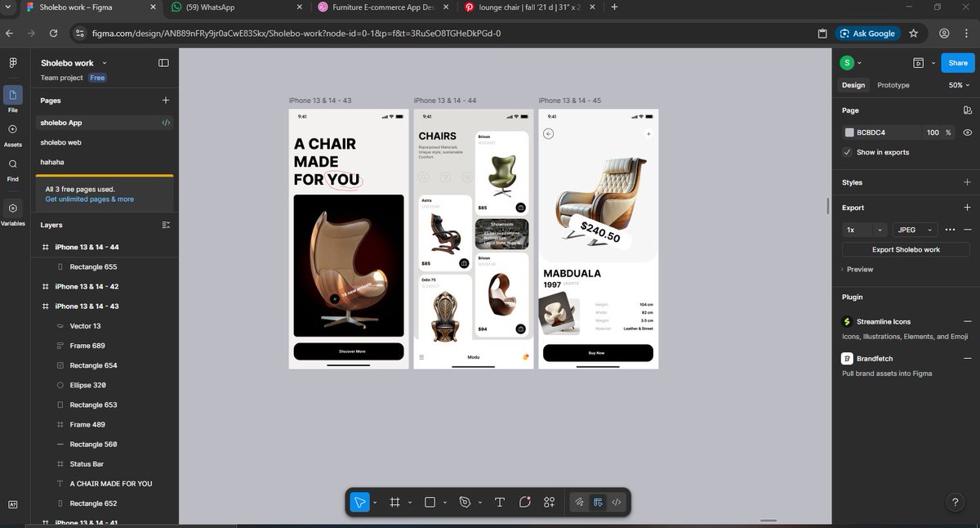Click the 100 opacity value field
Screen dimensions: 980x528
(933, 132)
